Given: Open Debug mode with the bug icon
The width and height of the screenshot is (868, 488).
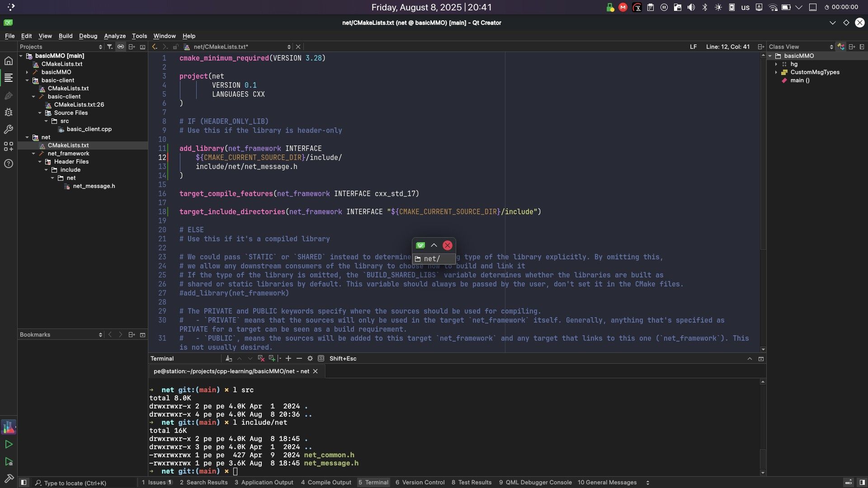Looking at the screenshot, I should pyautogui.click(x=9, y=113).
